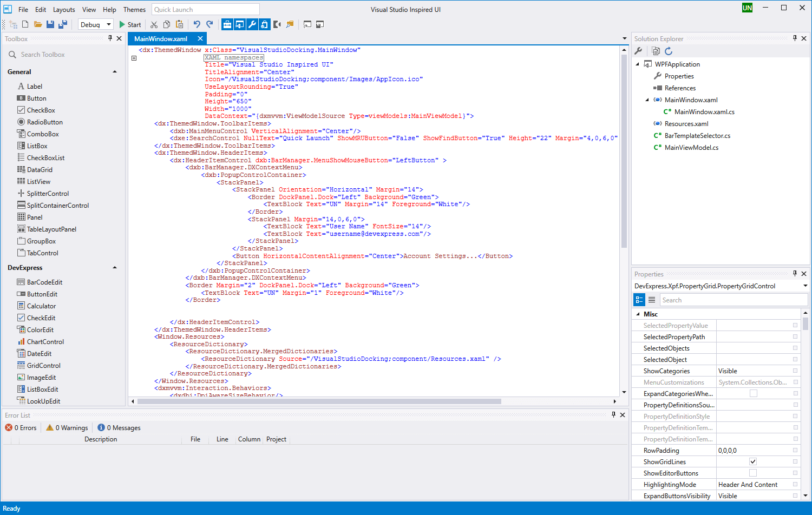Click the Paste clipboard icon in toolbar
This screenshot has width=812, height=515.
180,24
